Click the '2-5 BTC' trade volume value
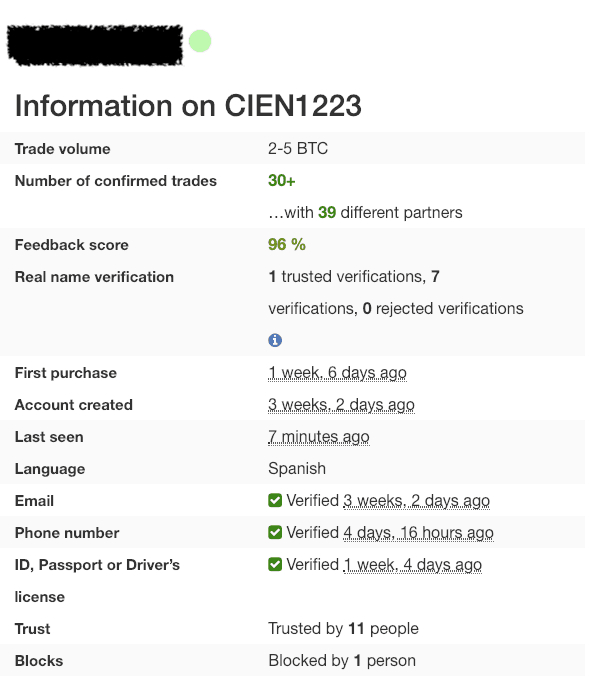Viewport: 601px width, 693px height. click(x=298, y=148)
